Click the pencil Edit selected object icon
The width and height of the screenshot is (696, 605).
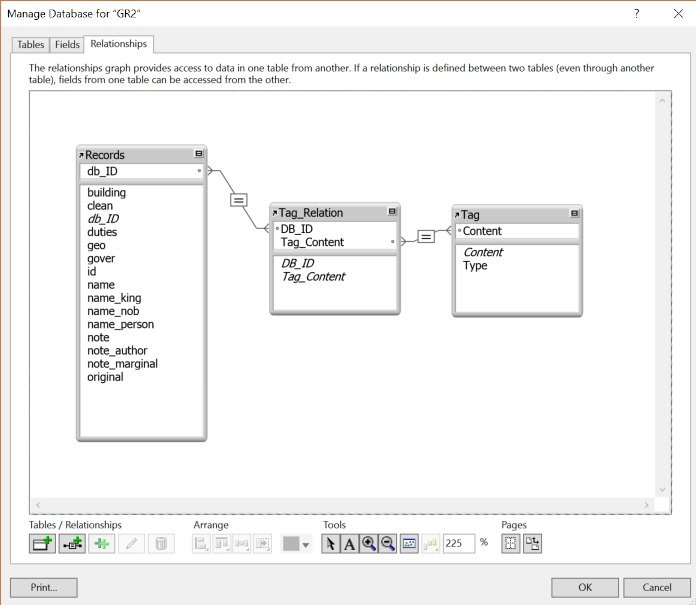coord(131,543)
